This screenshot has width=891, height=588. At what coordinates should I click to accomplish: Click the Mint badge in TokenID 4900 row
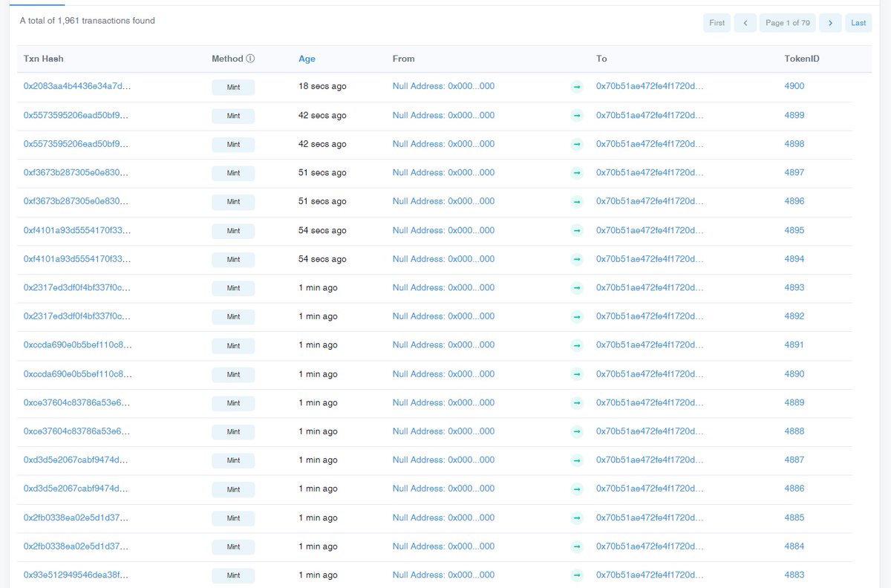[233, 87]
